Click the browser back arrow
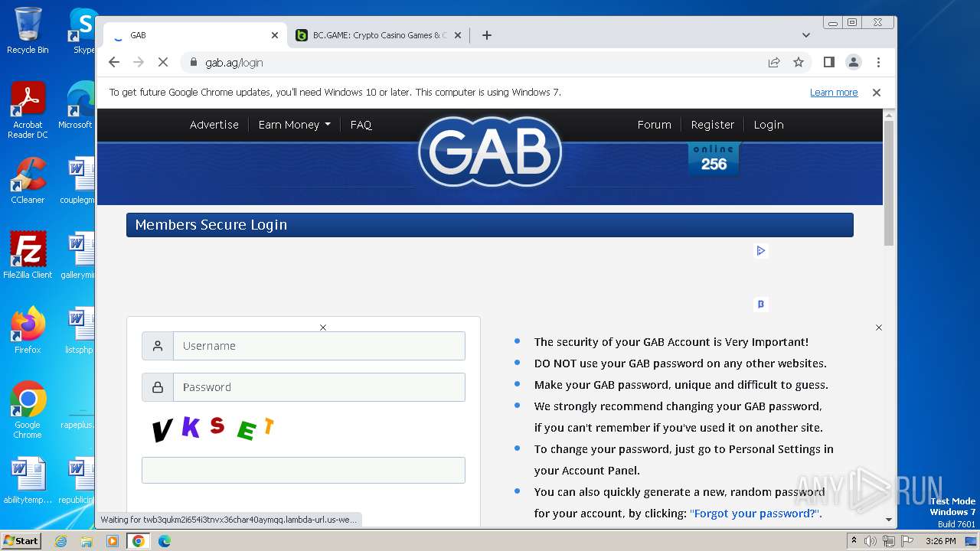980x551 pixels. point(114,62)
